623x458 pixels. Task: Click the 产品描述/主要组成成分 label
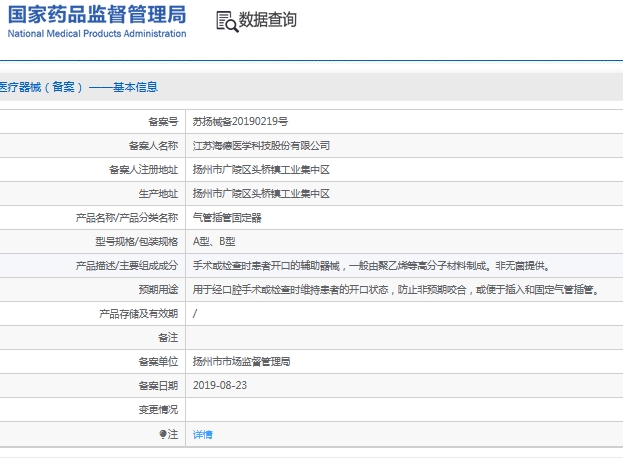pyautogui.click(x=127, y=266)
